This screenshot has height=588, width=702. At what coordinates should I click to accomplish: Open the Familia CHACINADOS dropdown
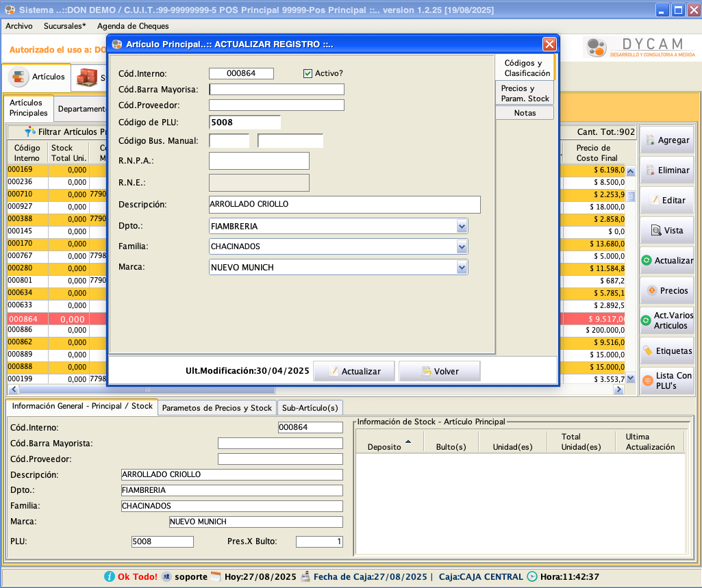[462, 246]
